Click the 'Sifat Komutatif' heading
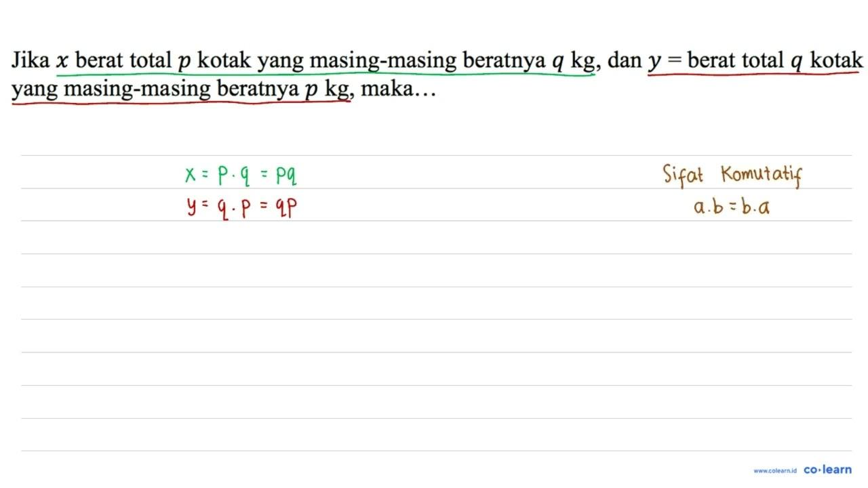 732,176
